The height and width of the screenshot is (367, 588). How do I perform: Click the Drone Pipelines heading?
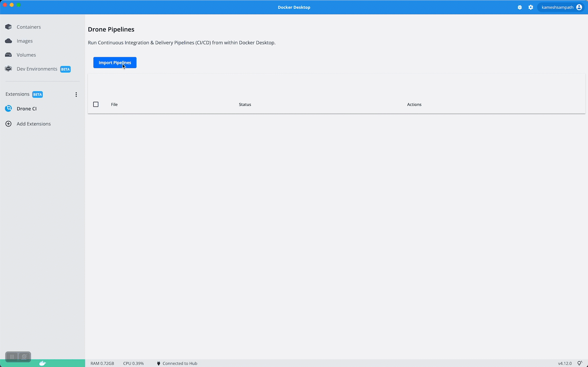tap(111, 29)
